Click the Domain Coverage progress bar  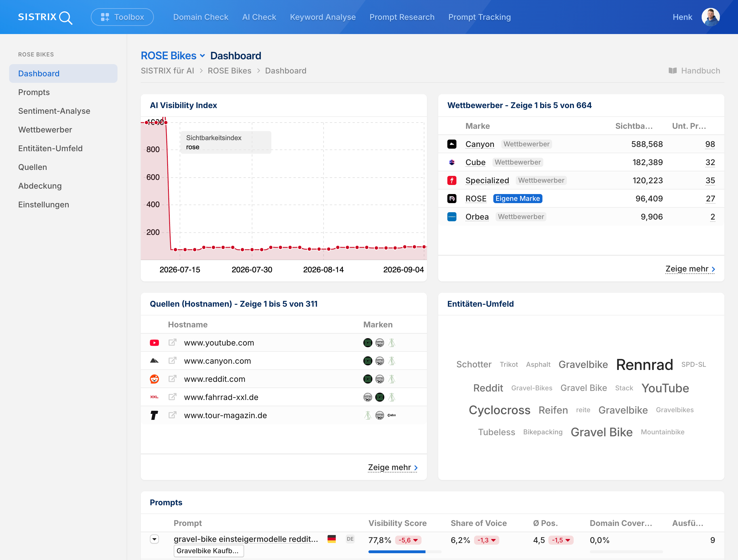[626, 552]
